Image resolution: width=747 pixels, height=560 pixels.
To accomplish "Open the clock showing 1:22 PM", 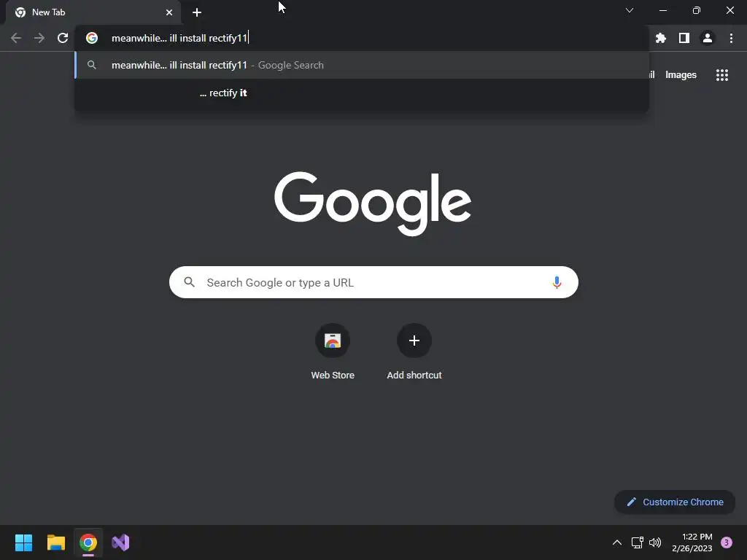I will (x=692, y=542).
